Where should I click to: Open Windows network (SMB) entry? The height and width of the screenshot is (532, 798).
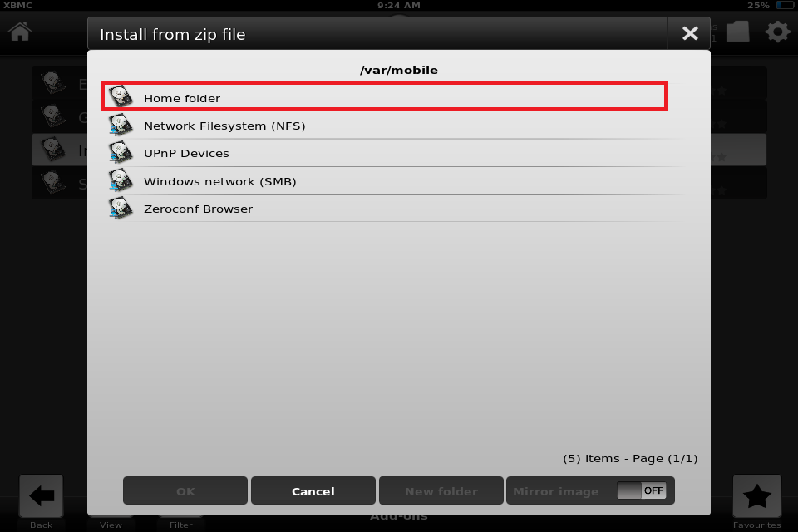tap(382, 181)
